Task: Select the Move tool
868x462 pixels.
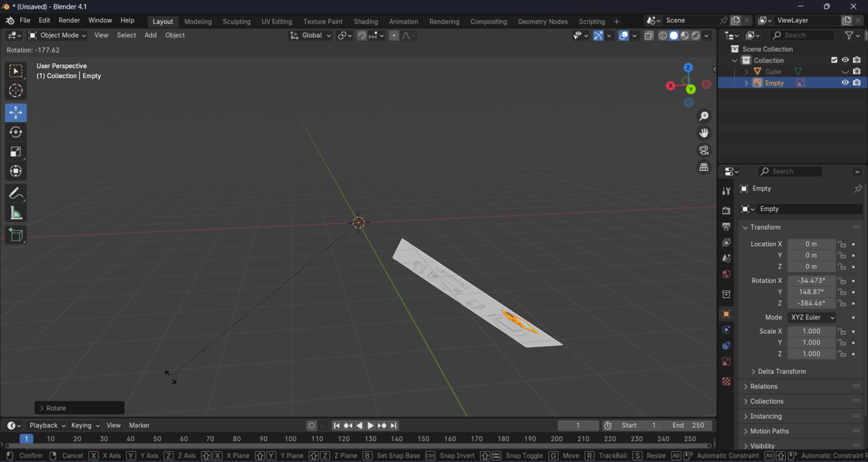Action: (x=16, y=112)
